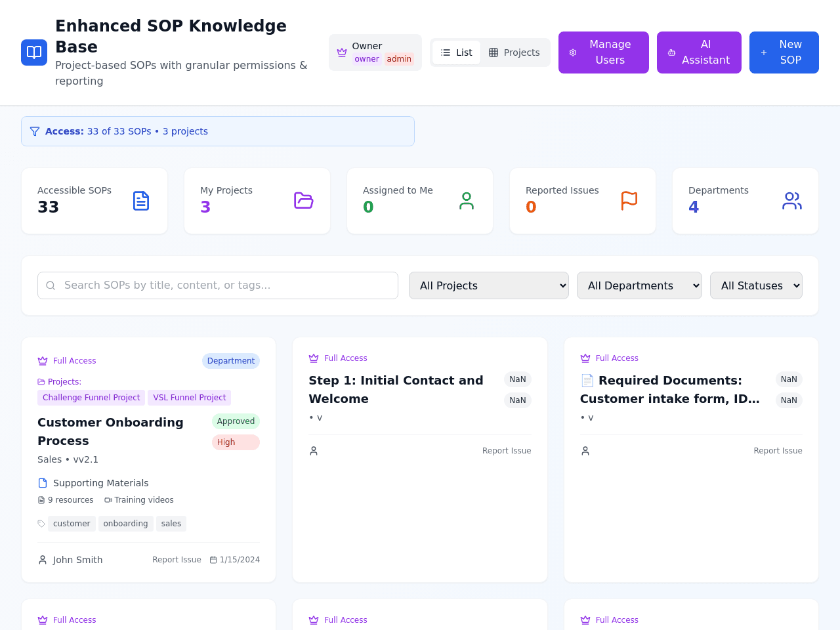Click the author person icon on the Required Documents card
This screenshot has height=630, width=840.
click(585, 451)
